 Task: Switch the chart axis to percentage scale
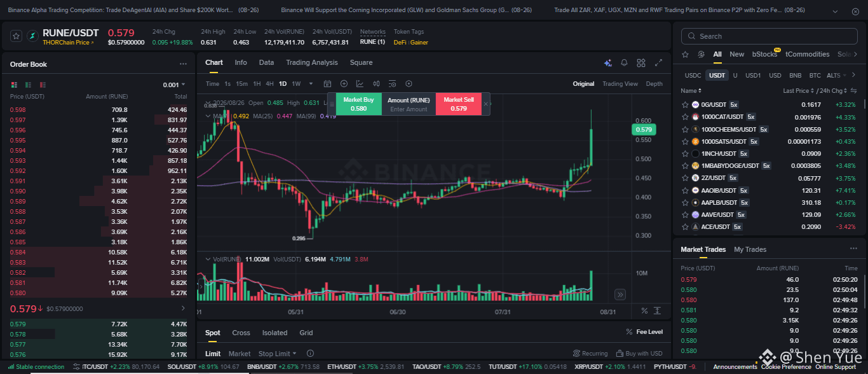point(644,311)
